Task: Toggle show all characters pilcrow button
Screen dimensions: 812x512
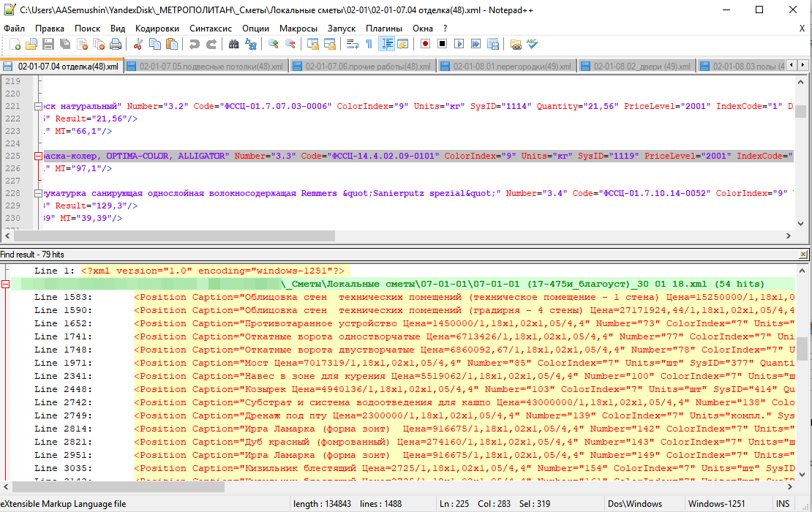Action: 369,44
